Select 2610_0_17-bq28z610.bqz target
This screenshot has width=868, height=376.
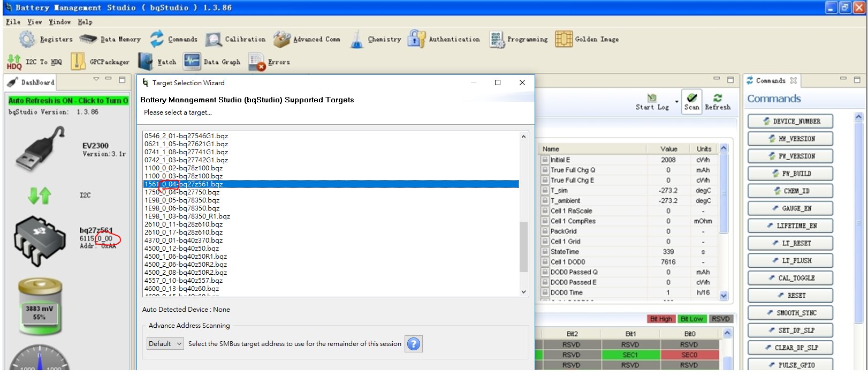331,232
